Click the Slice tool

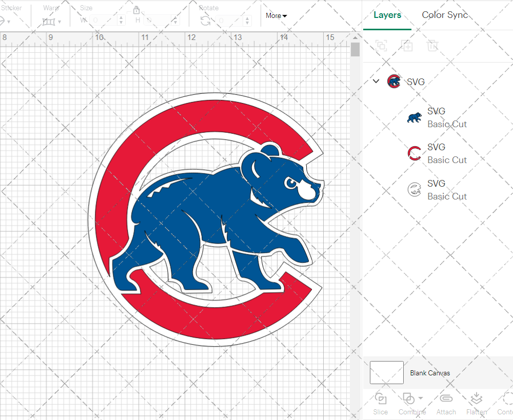[x=381, y=404]
